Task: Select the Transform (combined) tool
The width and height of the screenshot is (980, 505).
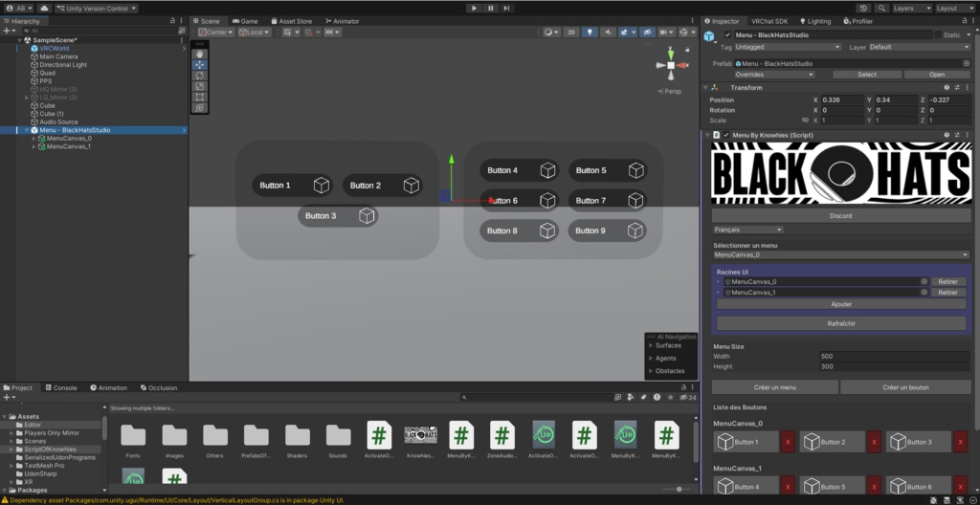Action: [x=199, y=107]
